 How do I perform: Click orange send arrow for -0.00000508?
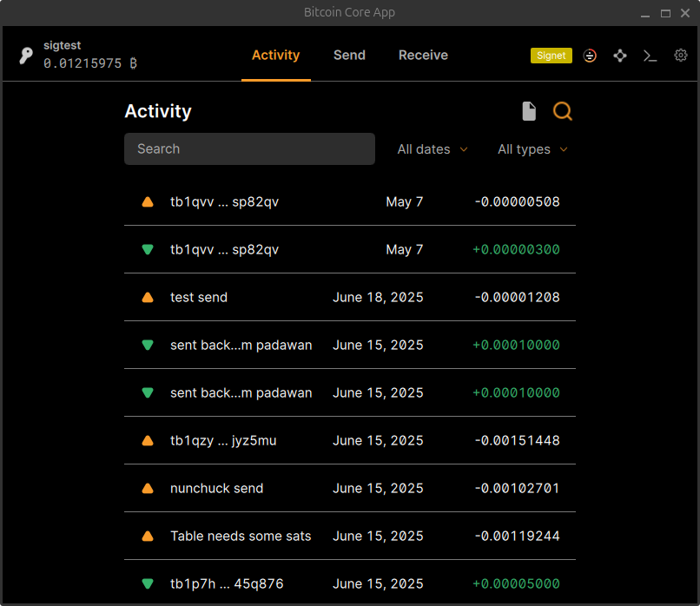(148, 202)
